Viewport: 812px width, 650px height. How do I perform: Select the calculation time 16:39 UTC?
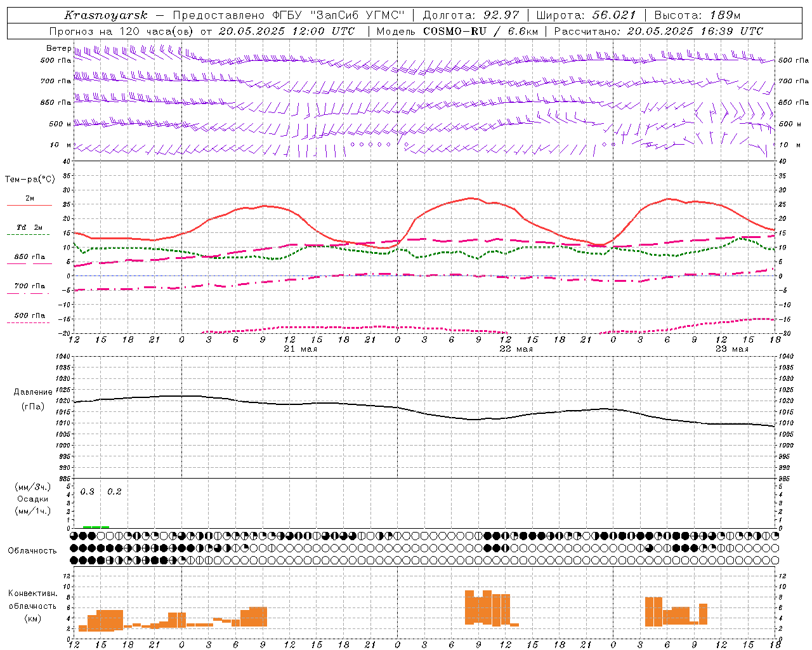click(x=732, y=31)
